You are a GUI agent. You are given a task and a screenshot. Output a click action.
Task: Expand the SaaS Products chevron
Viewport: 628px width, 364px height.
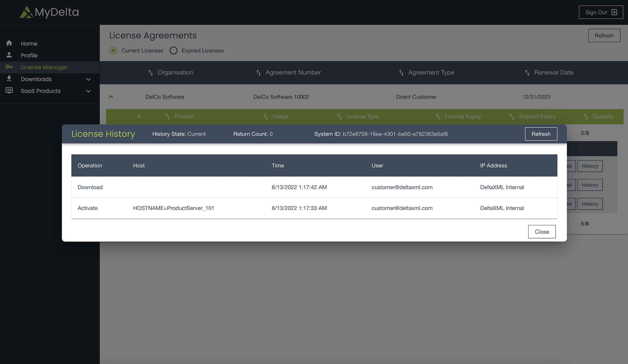(x=88, y=91)
